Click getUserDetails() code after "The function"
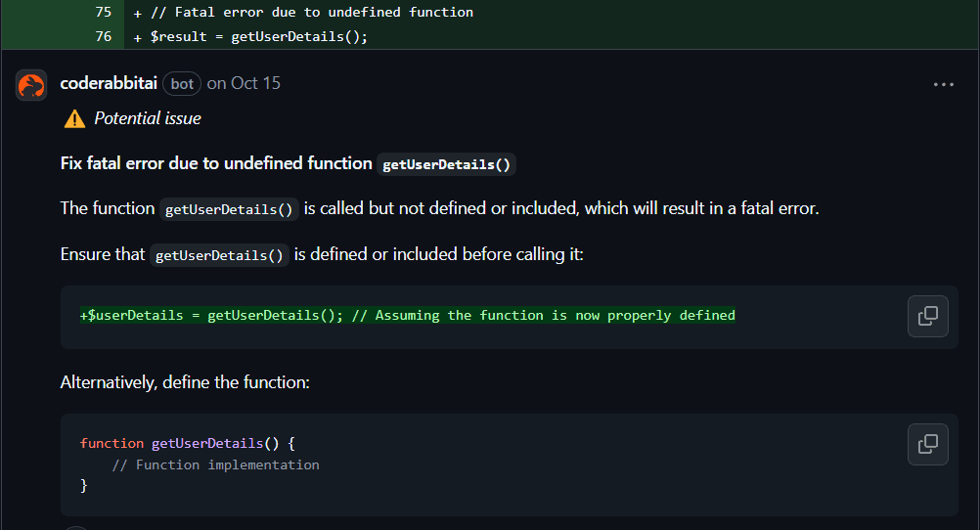The height and width of the screenshot is (530, 980). pyautogui.click(x=228, y=209)
